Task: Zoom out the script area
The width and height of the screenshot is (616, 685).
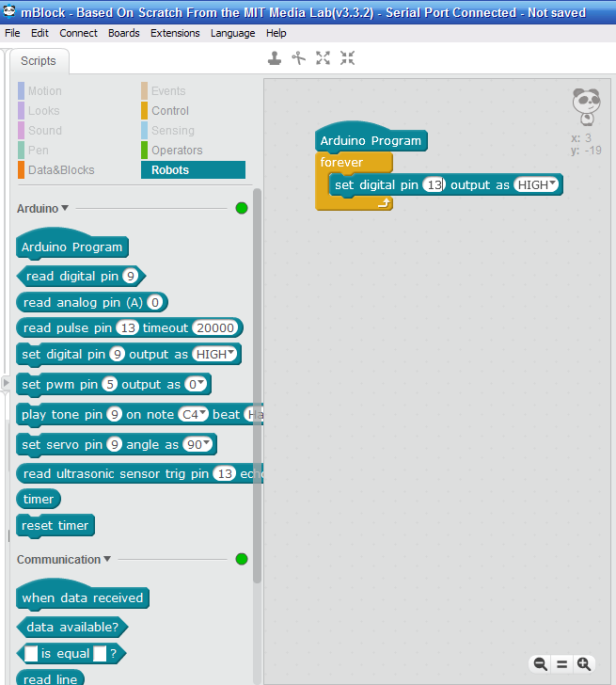Action: coord(541,664)
